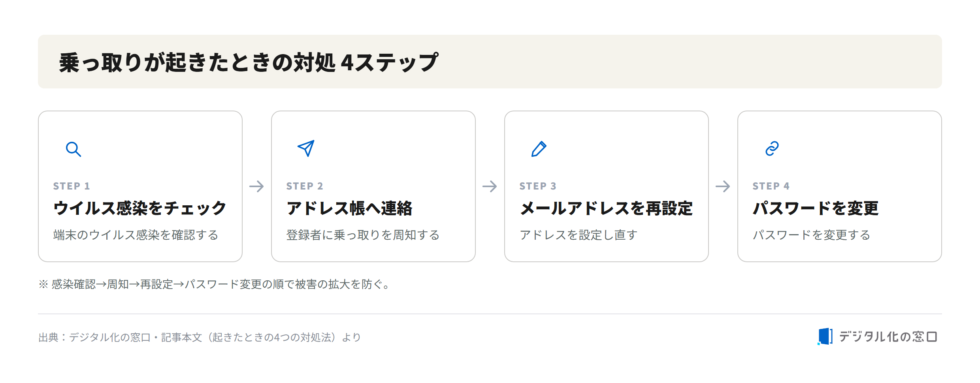Click the title 乗っ取りが起きたときの対処 4ステップ
The width and height of the screenshot is (980, 383).
pos(249,62)
